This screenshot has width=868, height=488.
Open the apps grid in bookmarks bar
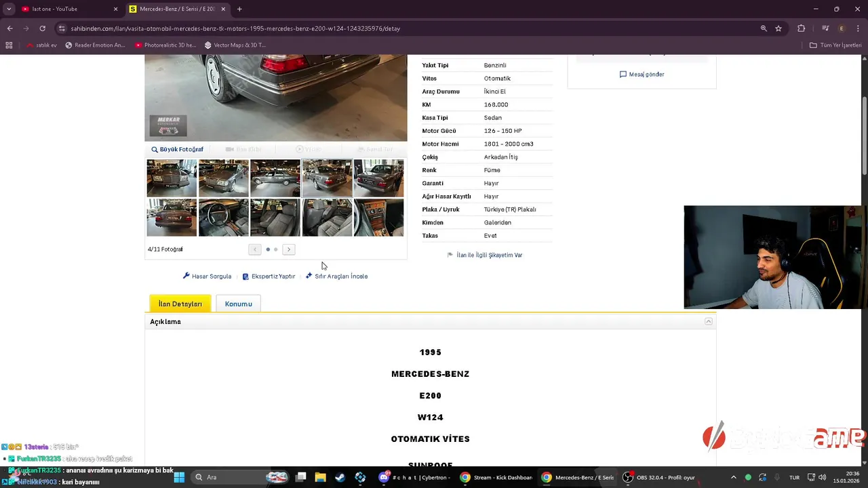pyautogui.click(x=9, y=45)
